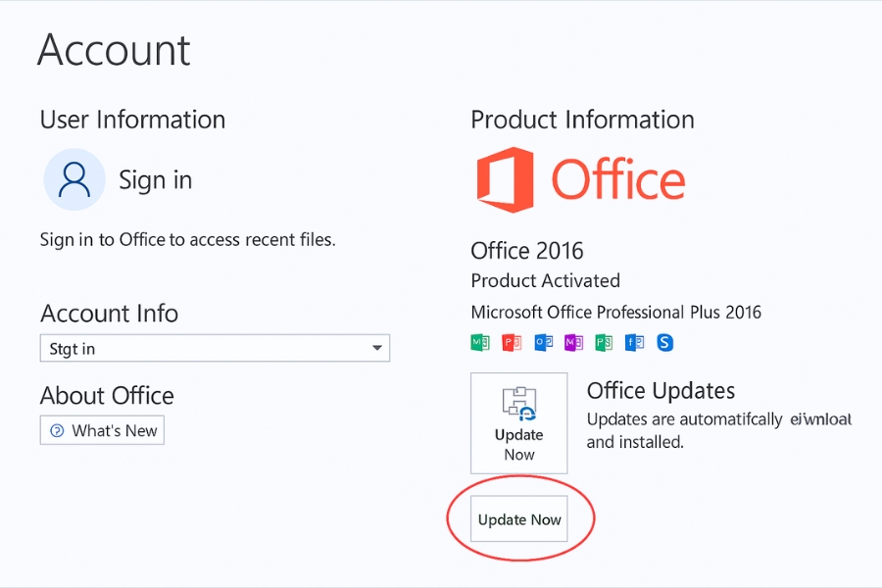Click the purple M app icon
The image size is (882, 588).
(x=573, y=342)
